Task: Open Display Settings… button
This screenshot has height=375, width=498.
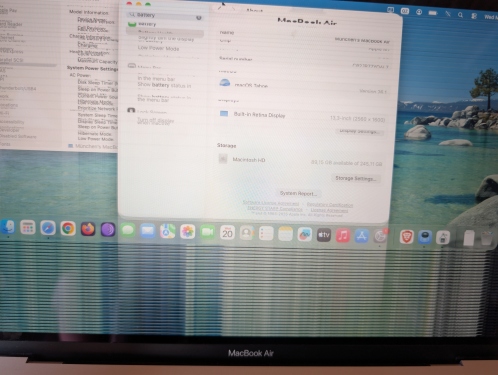Action: coord(359,131)
